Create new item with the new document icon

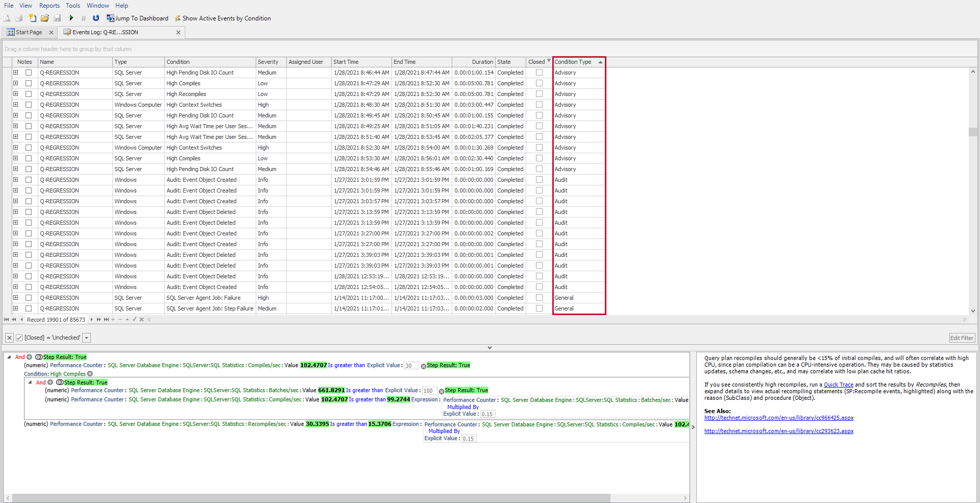(x=33, y=18)
